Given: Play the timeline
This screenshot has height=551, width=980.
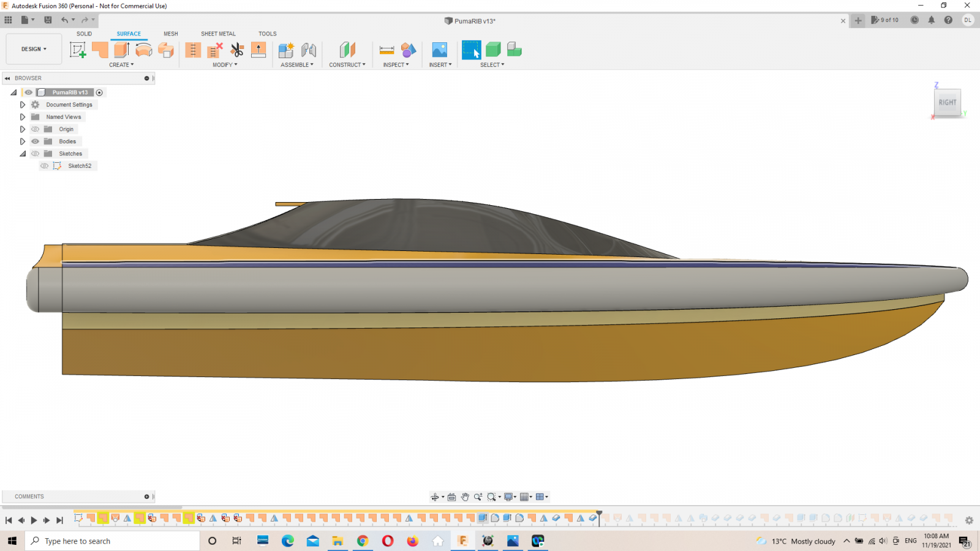Looking at the screenshot, I should click(x=34, y=520).
